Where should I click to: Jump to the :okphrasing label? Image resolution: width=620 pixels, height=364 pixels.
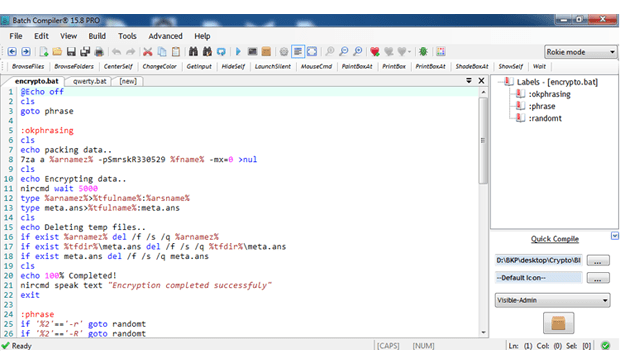(x=550, y=94)
